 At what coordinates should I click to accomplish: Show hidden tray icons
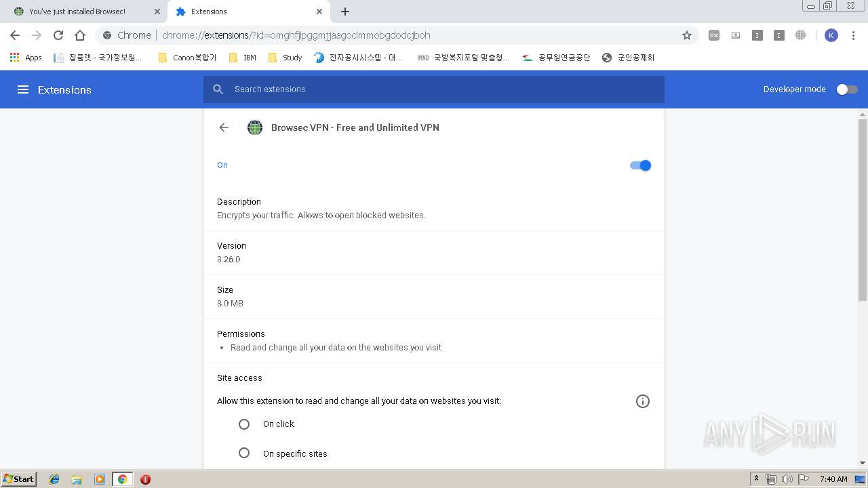[x=756, y=479]
